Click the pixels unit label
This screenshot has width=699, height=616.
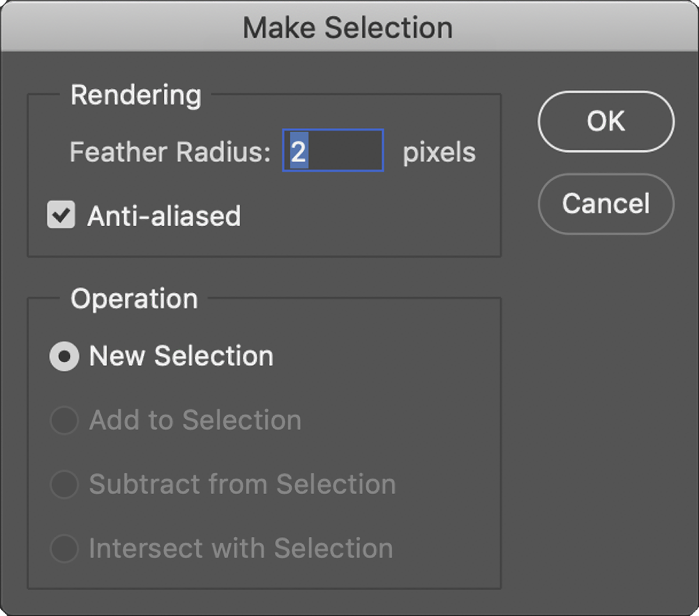pos(439,152)
